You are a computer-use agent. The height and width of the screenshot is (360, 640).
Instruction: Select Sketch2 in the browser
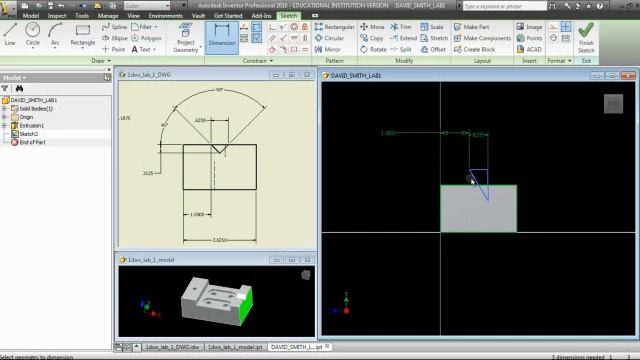[29, 134]
